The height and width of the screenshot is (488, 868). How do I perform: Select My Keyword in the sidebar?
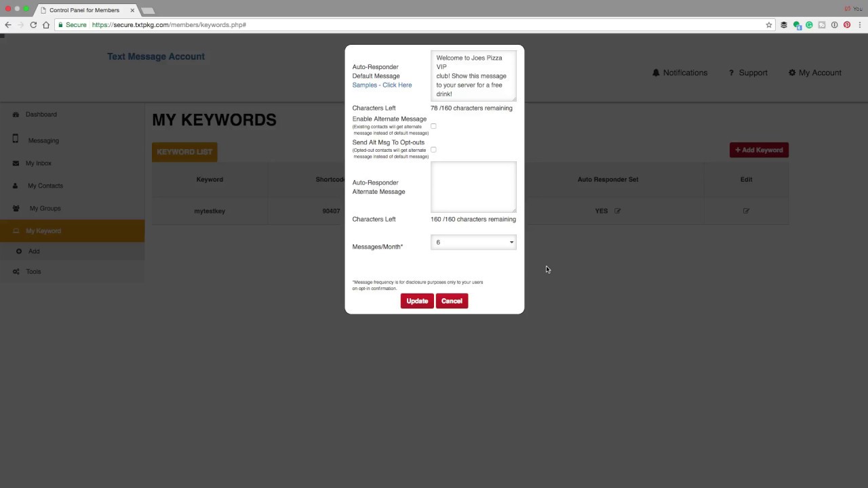point(72,230)
